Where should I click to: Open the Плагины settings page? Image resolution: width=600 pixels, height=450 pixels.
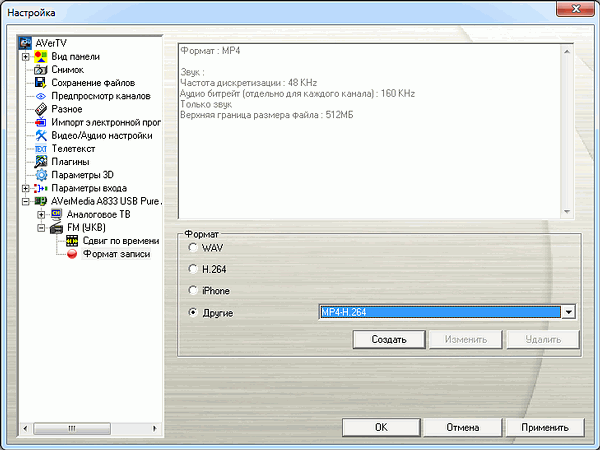click(70, 162)
